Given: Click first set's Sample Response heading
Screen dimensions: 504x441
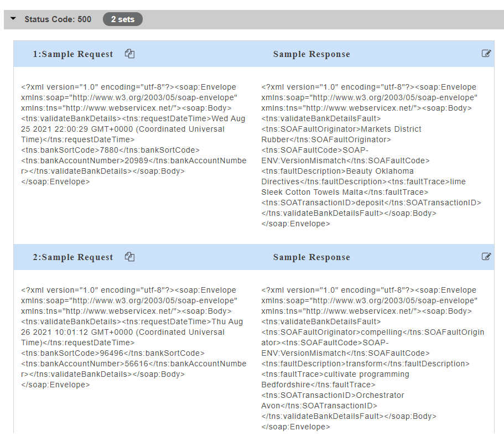Looking at the screenshot, I should coord(311,54).
